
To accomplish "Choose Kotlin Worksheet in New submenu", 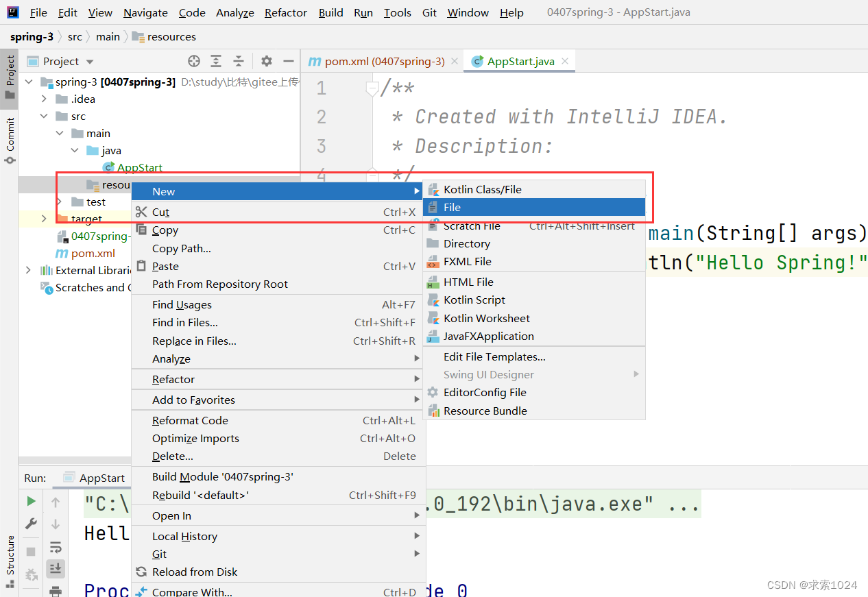I will (x=534, y=318).
